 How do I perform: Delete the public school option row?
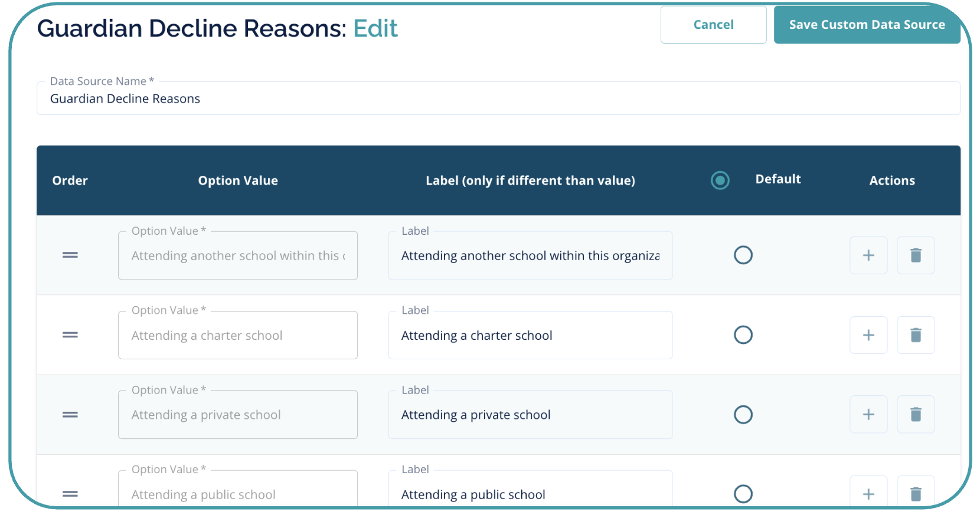(915, 493)
